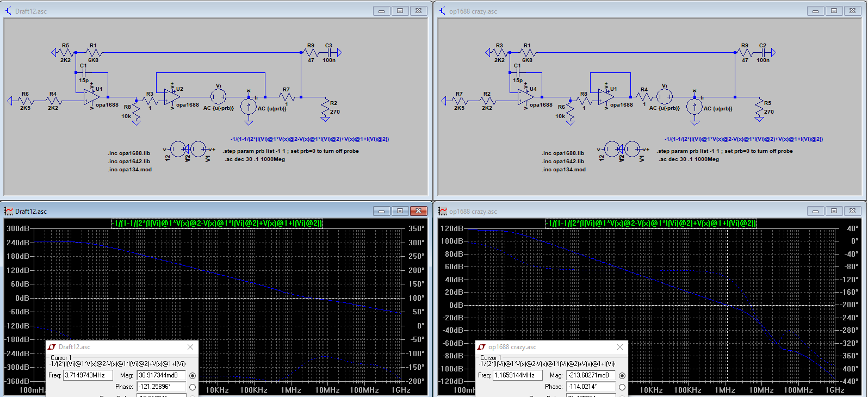
Task: Click Phase field showing -121.25896°
Action: point(161,387)
